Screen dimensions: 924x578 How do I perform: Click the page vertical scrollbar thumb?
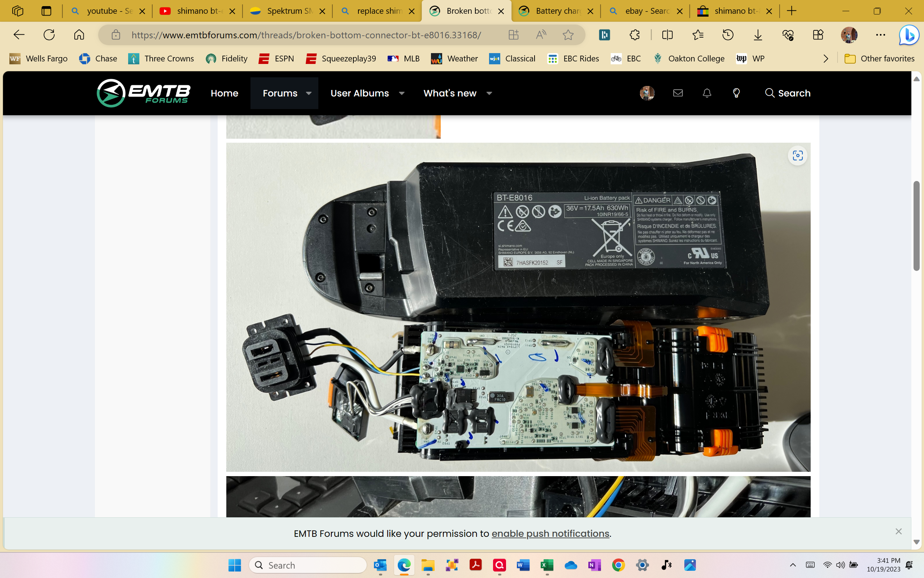coord(917,225)
